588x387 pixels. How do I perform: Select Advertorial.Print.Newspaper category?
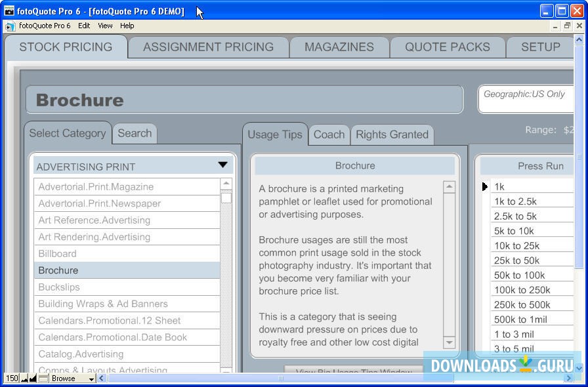point(127,203)
